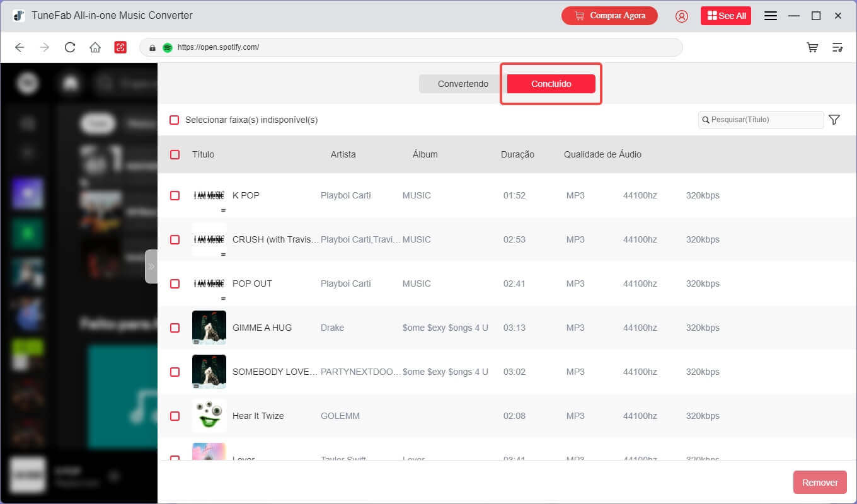Click the SOMEBODY LOVE album cover

[209, 372]
